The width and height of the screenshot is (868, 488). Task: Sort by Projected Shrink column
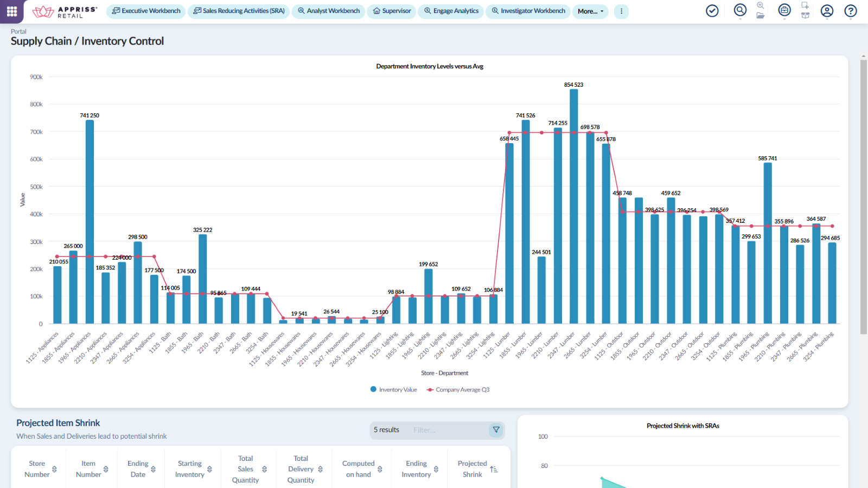(477, 469)
